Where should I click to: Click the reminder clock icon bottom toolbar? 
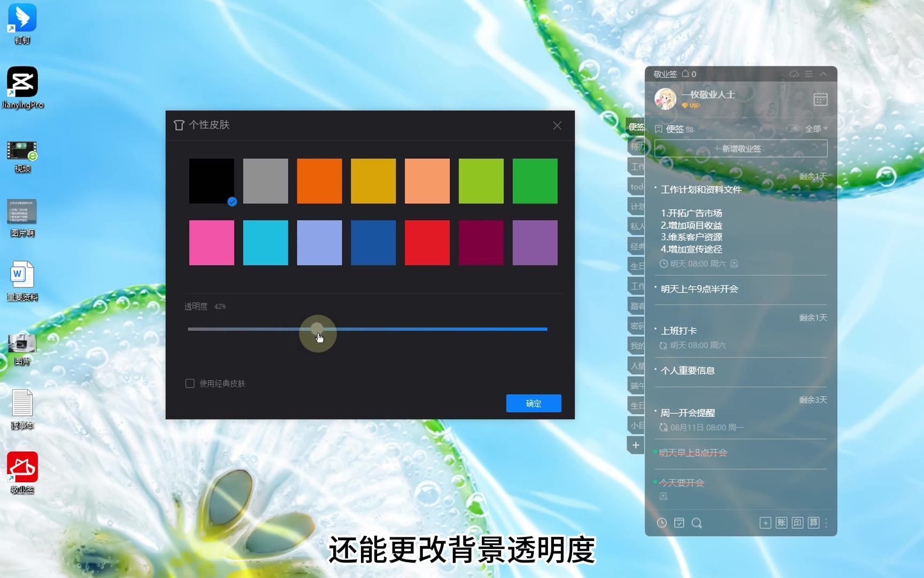(x=662, y=523)
